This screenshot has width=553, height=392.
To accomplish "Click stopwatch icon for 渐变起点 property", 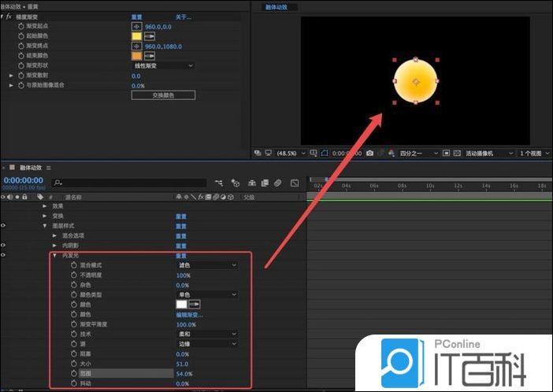I will point(21,26).
